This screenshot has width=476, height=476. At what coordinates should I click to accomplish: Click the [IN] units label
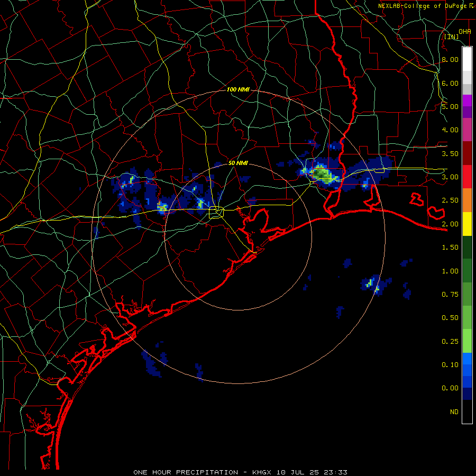pyautogui.click(x=452, y=36)
